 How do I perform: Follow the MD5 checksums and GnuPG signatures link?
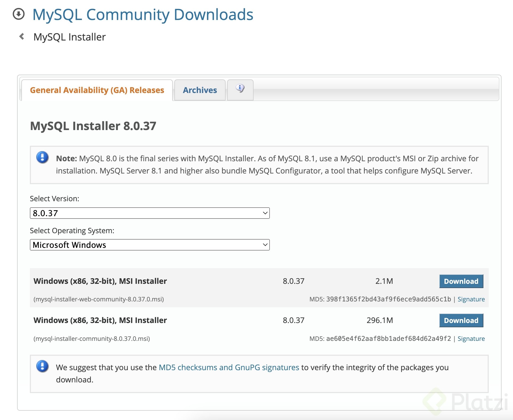point(229,368)
